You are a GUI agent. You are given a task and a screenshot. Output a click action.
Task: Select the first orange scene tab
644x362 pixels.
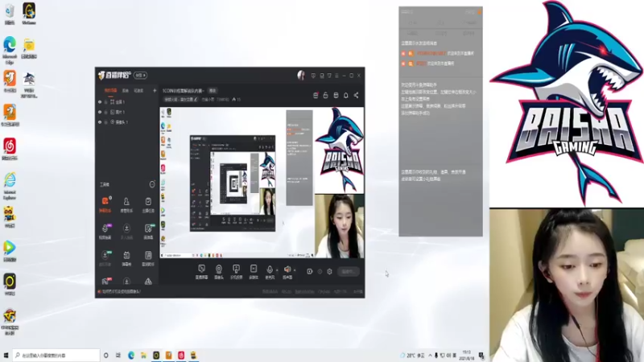(x=110, y=90)
